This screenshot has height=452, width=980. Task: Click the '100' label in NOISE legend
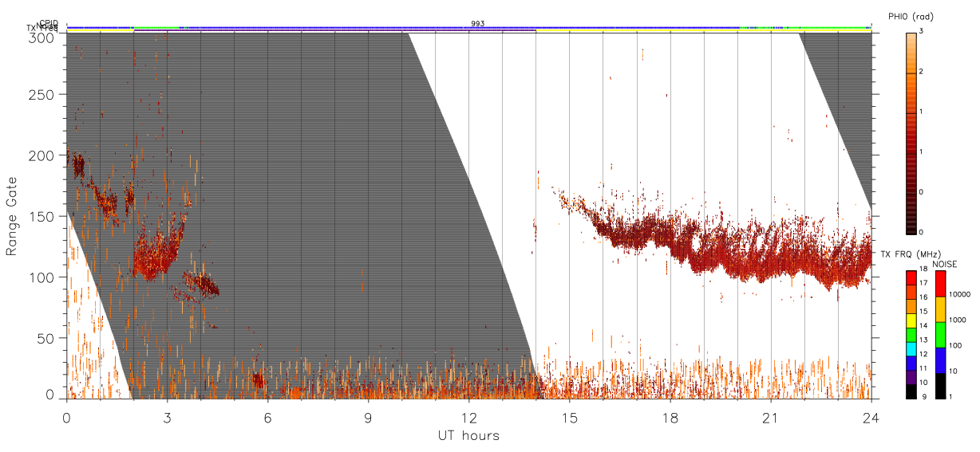coord(956,346)
